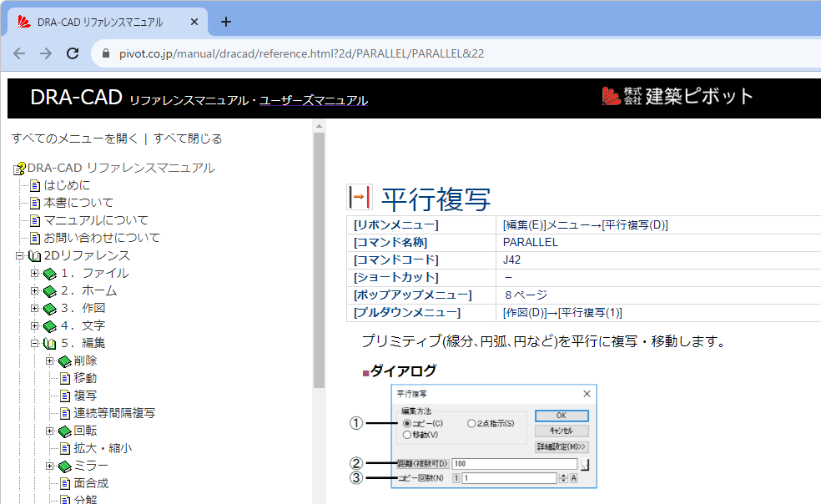This screenshot has height=504, width=821.
Task: Click the page icon beside お問い合わせについて
Action: tap(35, 239)
